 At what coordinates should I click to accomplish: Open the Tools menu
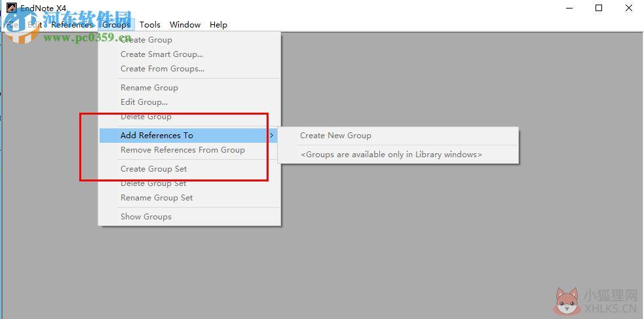(150, 25)
